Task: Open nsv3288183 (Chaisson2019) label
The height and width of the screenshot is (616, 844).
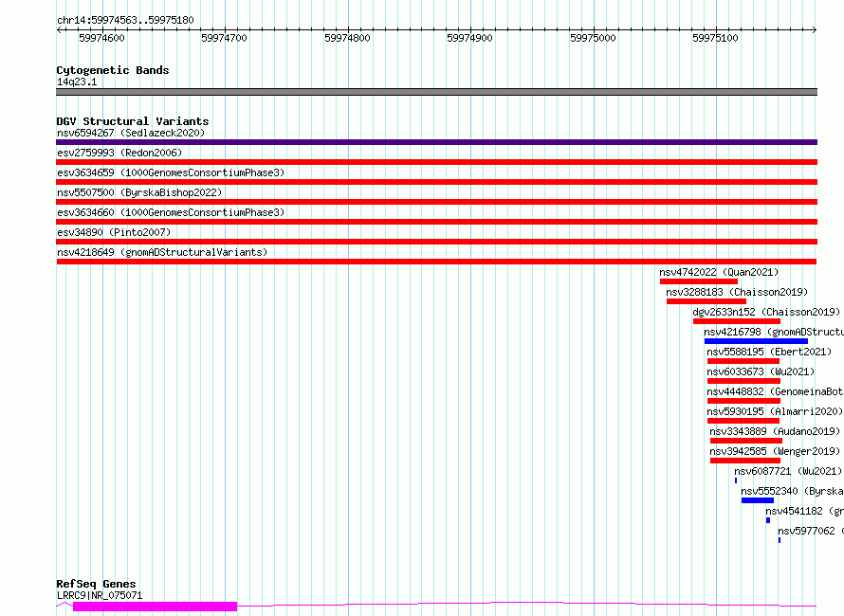Action: (737, 292)
